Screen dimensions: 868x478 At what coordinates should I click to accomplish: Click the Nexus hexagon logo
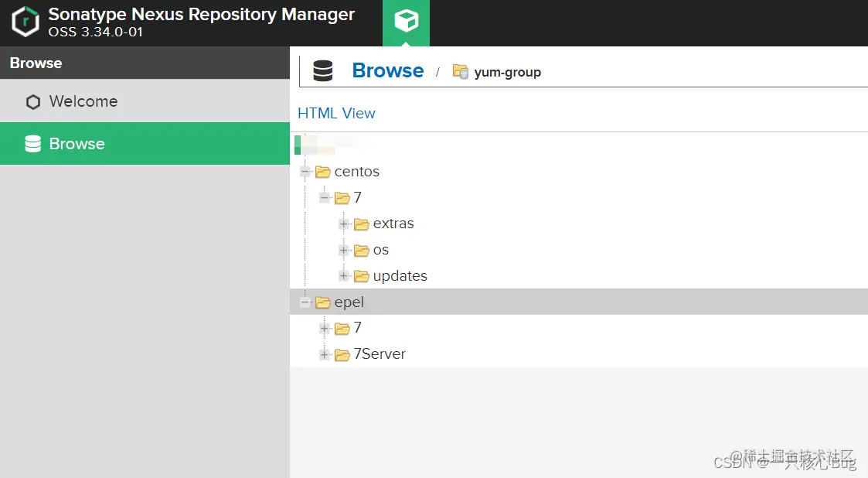tap(26, 22)
